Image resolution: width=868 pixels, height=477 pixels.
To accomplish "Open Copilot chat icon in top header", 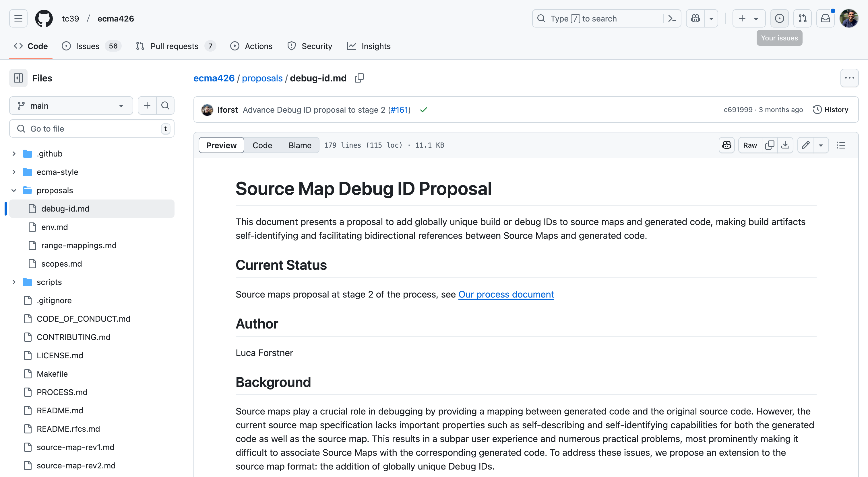I will click(x=695, y=19).
